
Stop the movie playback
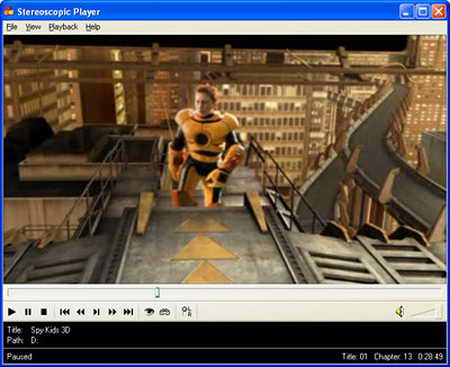[x=44, y=312]
